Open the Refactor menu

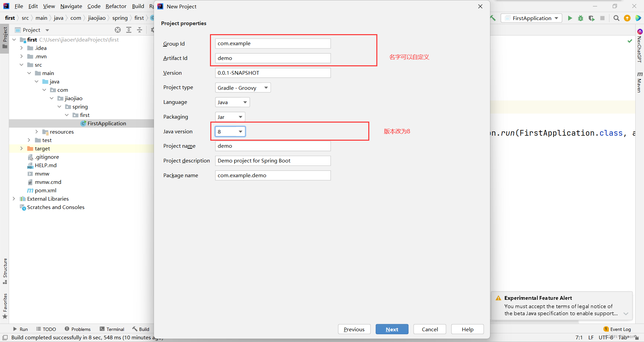pos(116,6)
